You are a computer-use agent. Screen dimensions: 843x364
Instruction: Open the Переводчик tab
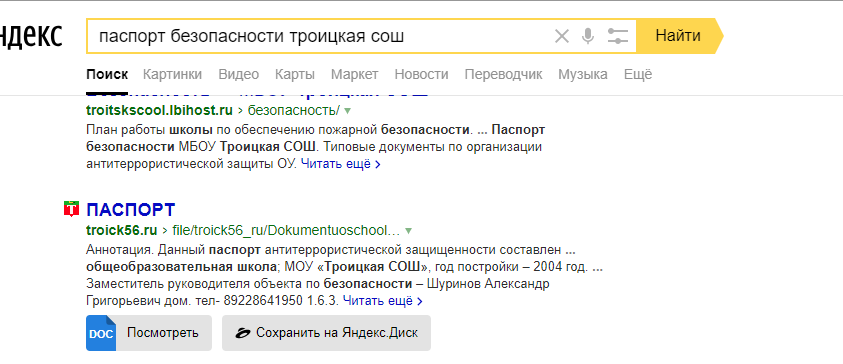(503, 74)
